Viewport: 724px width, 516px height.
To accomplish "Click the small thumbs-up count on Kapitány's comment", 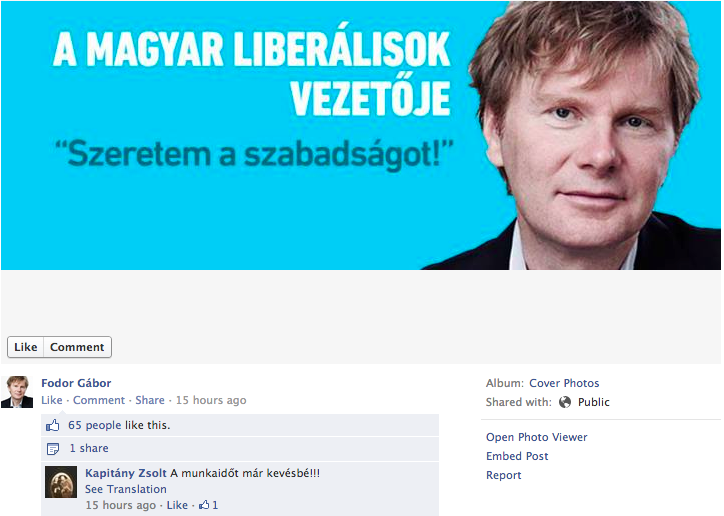I will coord(208,505).
